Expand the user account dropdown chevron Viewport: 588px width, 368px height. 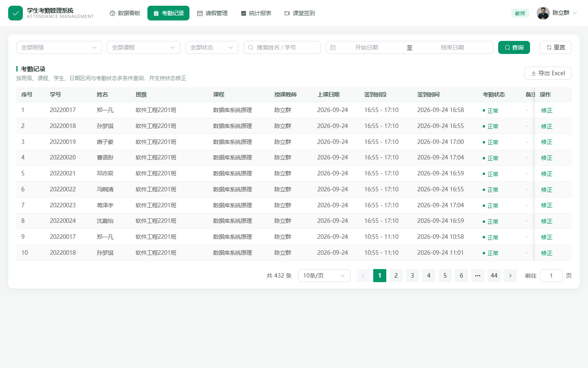(x=575, y=13)
